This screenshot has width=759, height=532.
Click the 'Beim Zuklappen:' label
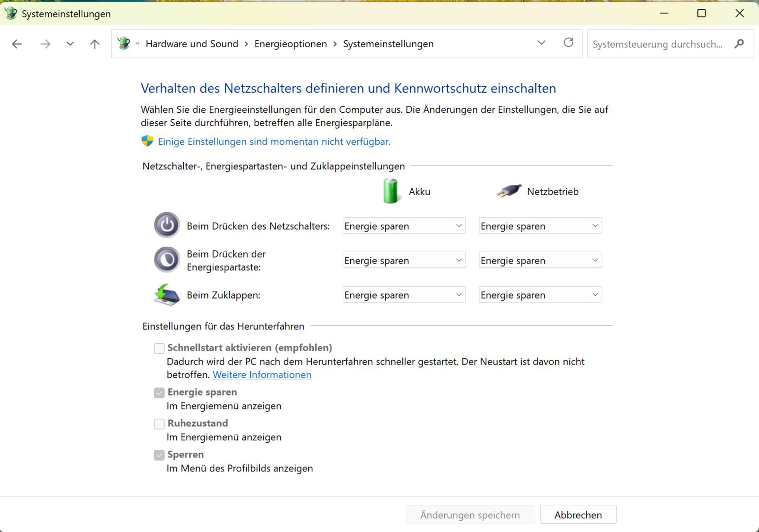click(224, 295)
